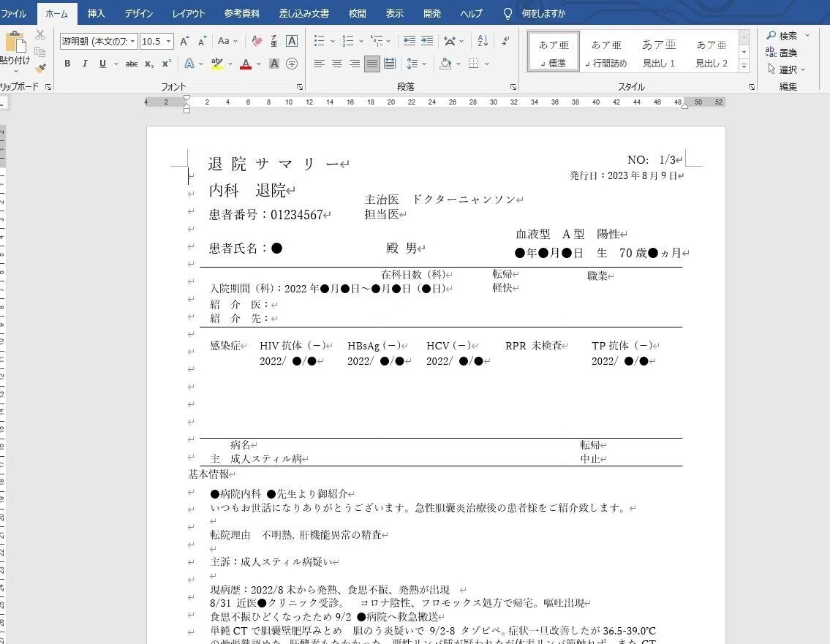Open the phonetic guide (ruby) tool

coord(273,41)
